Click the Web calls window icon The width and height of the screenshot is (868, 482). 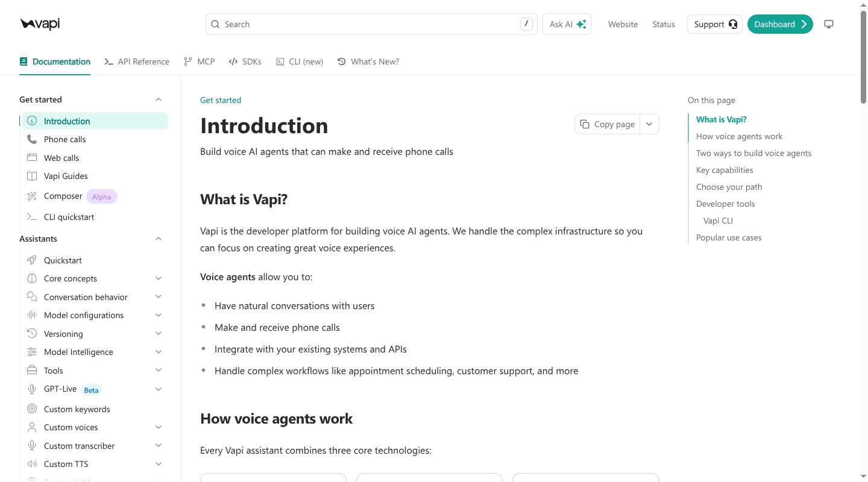coord(32,158)
